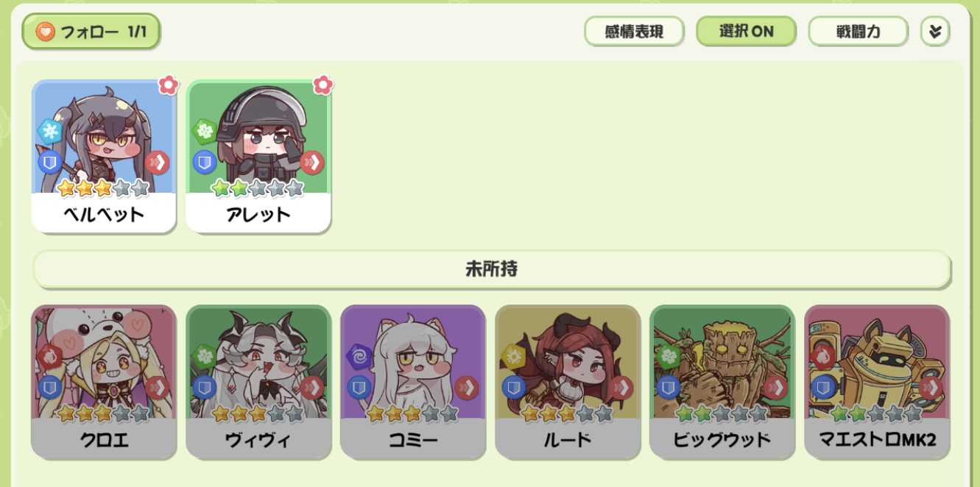Open the 感情表現 tab
The width and height of the screenshot is (980, 487).
pos(634,32)
